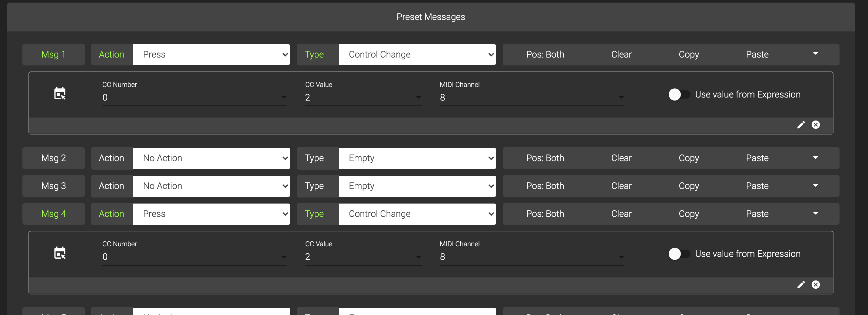Click the pencil edit icon for Msg 1
The image size is (868, 315).
pos(801,125)
